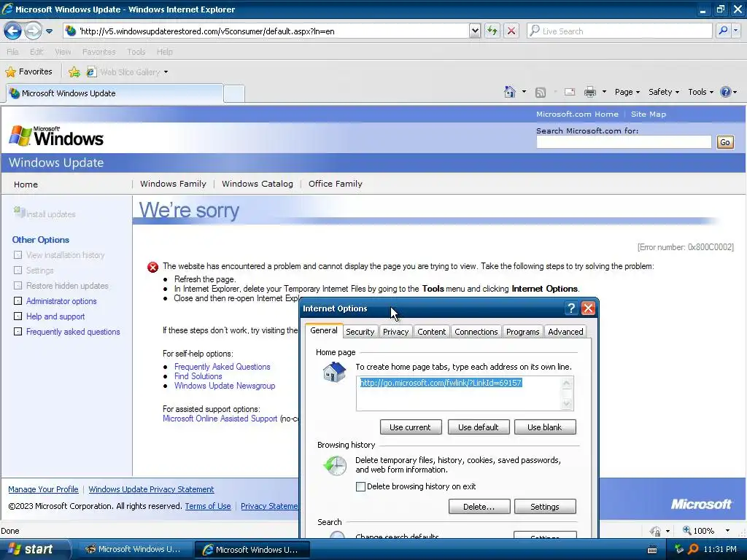Select the Microsoft Windows Update tab
Image resolution: width=747 pixels, height=560 pixels.
point(115,93)
